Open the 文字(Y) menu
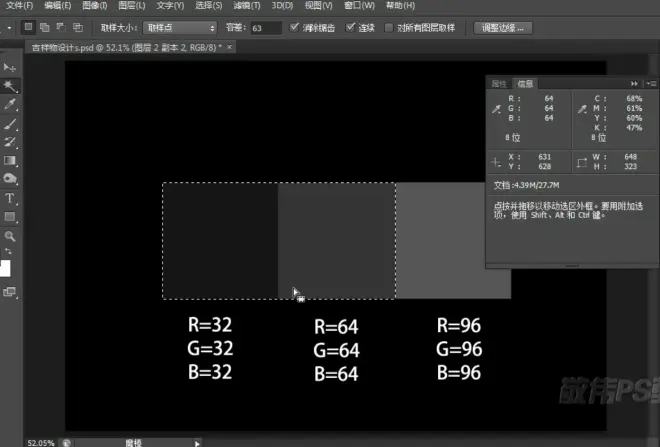The height and width of the screenshot is (447, 660). [170, 5]
